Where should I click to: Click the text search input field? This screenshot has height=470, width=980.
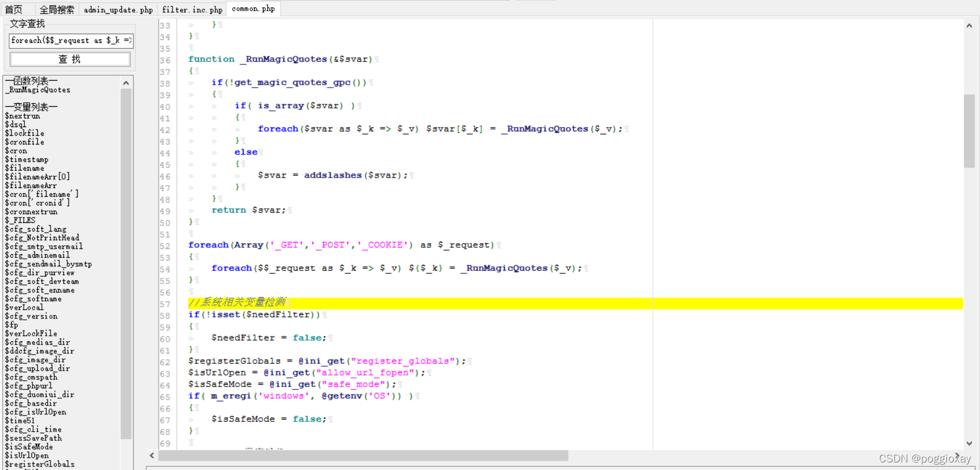point(71,41)
